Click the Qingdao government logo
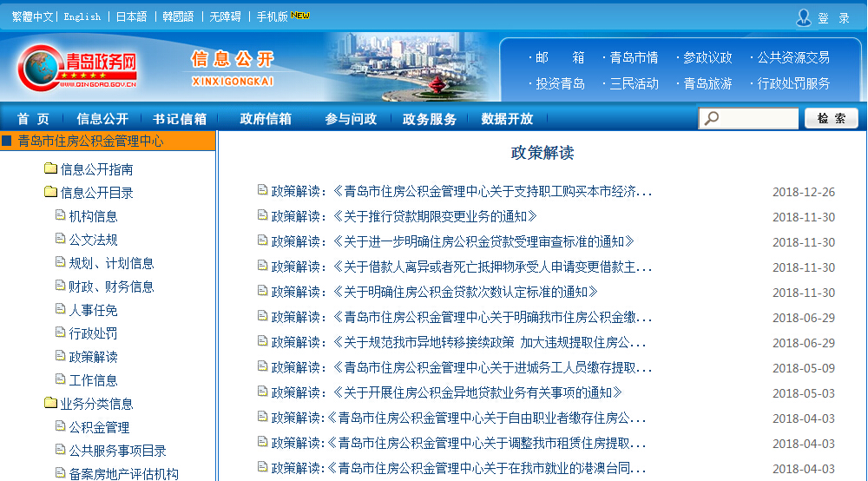This screenshot has height=481, width=868. tap(78, 68)
